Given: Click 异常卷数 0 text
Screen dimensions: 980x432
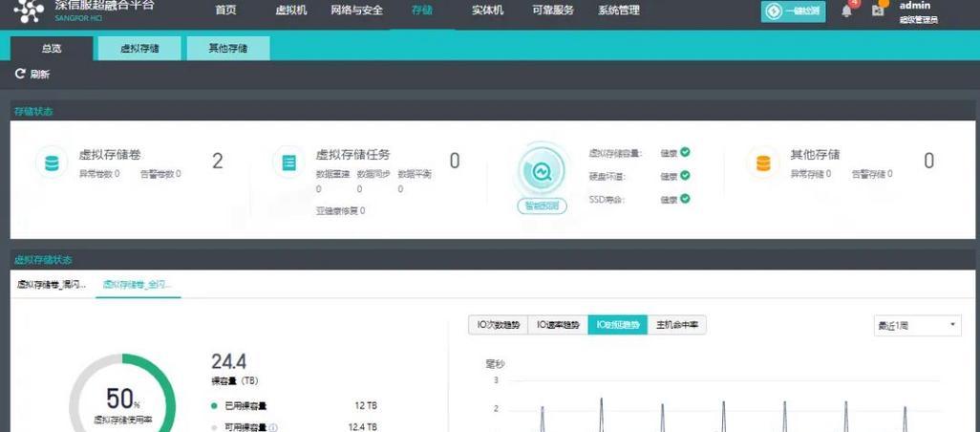Looking at the screenshot, I should pyautogui.click(x=99, y=174).
